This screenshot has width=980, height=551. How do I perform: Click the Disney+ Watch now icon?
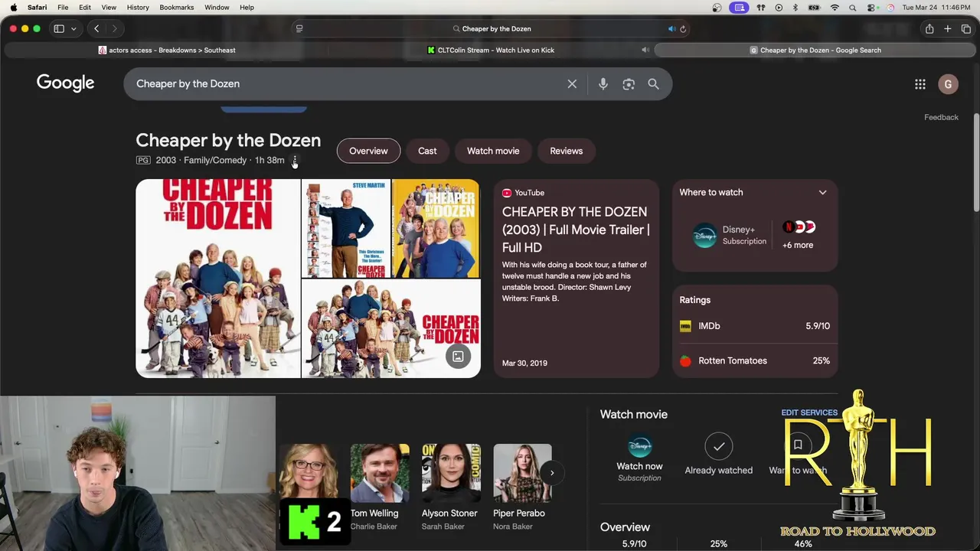(x=639, y=446)
